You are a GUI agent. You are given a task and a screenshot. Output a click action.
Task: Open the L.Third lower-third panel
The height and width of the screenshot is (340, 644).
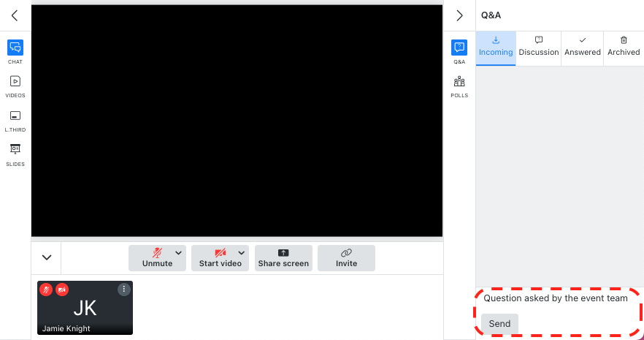(15, 116)
